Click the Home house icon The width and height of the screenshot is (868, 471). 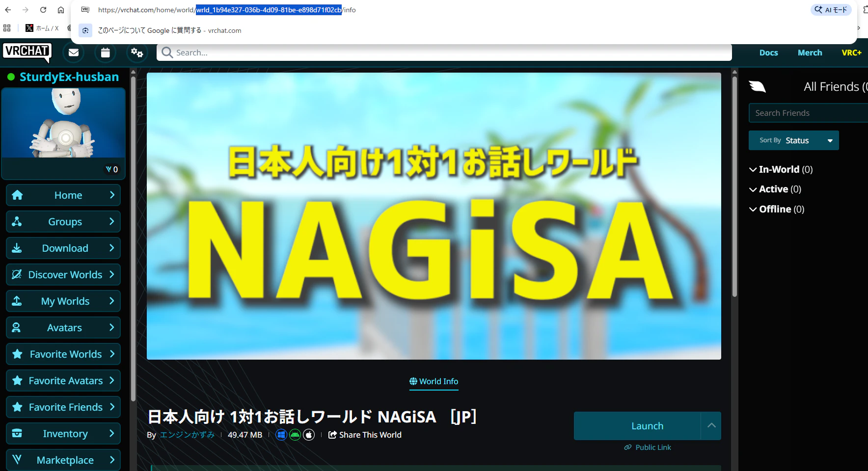tap(17, 195)
